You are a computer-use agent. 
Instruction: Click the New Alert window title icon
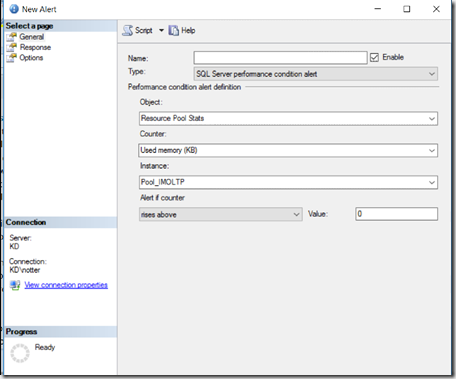click(14, 9)
